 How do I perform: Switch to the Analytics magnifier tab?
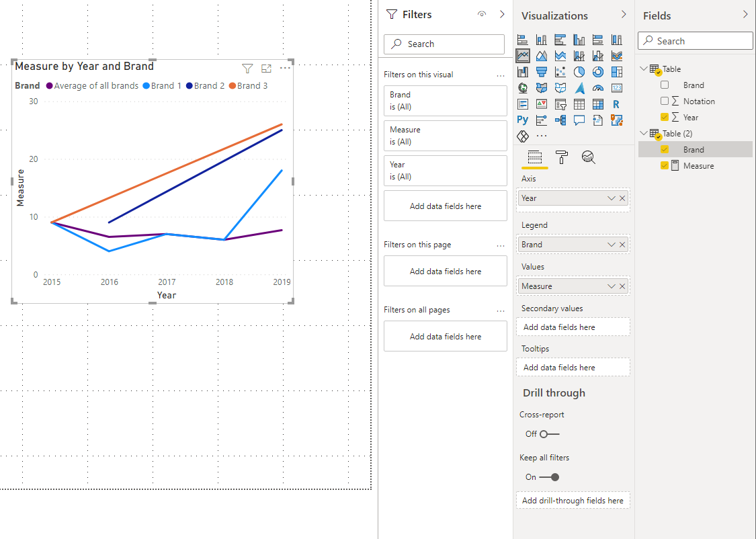588,157
